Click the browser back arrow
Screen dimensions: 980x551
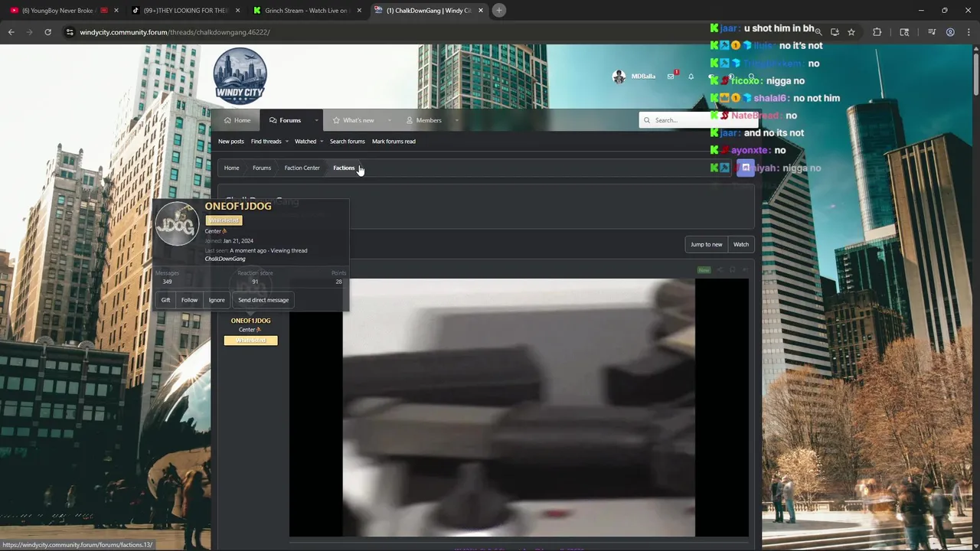coord(11,32)
